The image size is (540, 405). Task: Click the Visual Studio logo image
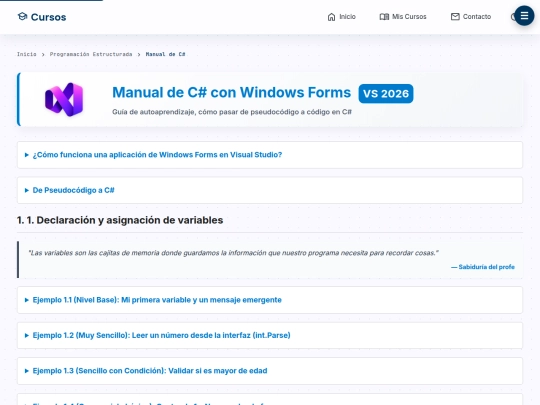click(64, 99)
